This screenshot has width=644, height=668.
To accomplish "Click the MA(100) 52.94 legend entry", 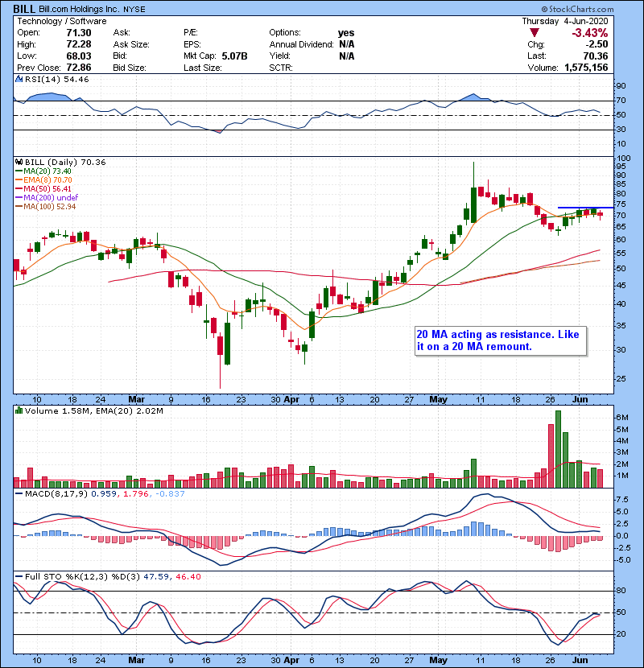I will pyautogui.click(x=46, y=206).
